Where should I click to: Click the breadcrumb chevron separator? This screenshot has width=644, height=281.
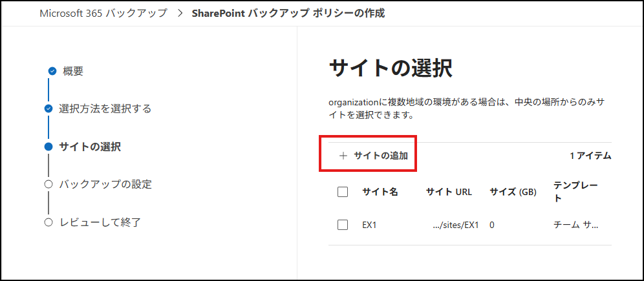coord(179,13)
